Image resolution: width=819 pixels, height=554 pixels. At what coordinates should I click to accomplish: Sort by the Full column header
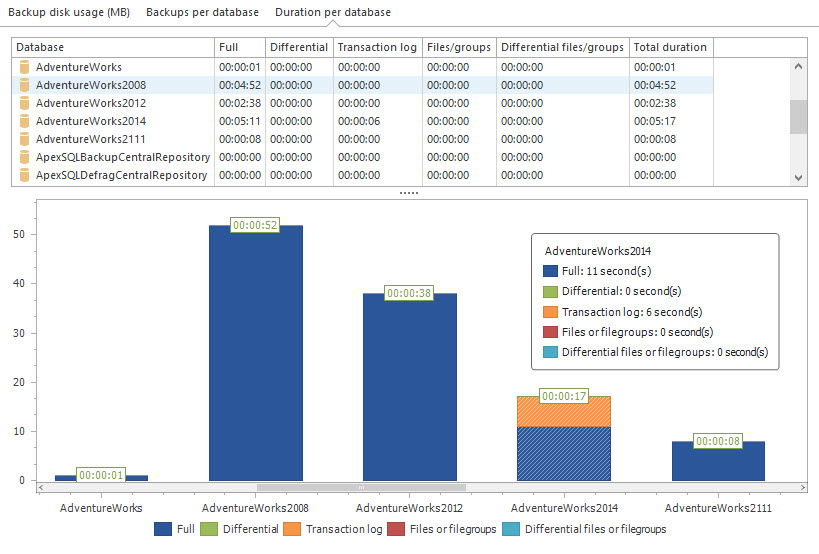click(x=240, y=48)
